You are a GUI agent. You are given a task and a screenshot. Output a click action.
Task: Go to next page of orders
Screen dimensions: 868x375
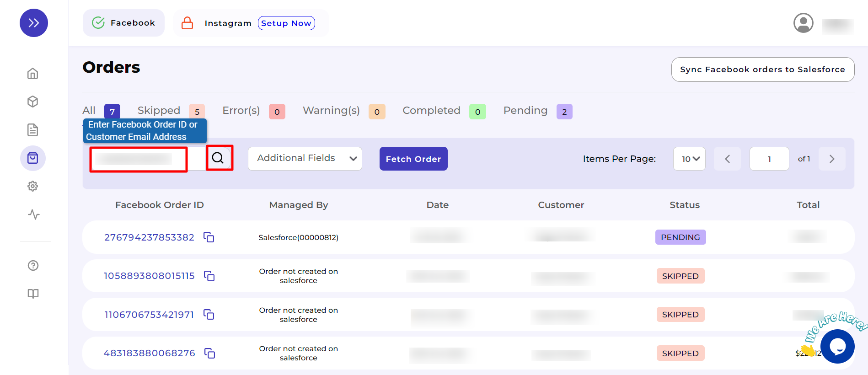click(x=832, y=159)
